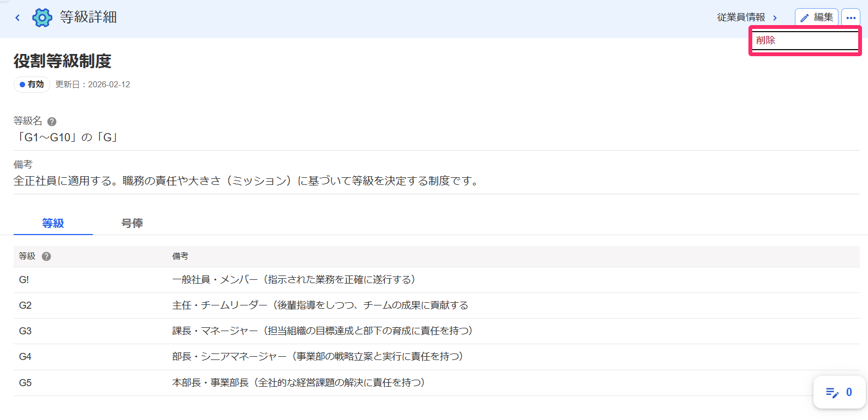Click the 「G1～G10」の「G」 grade name value
Image resolution: width=868 pixels, height=420 pixels.
click(67, 137)
